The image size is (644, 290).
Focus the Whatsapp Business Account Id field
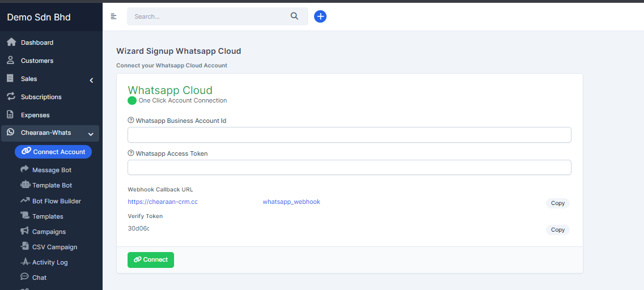(x=349, y=135)
